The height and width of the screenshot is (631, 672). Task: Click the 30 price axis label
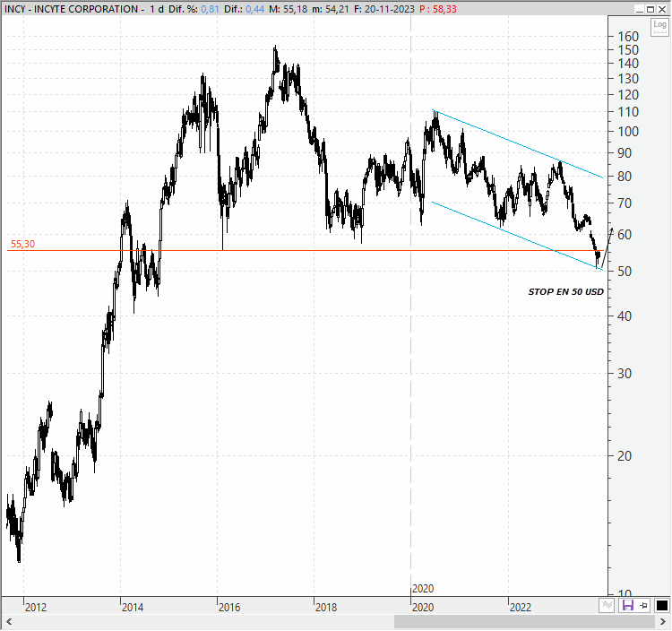tap(625, 374)
